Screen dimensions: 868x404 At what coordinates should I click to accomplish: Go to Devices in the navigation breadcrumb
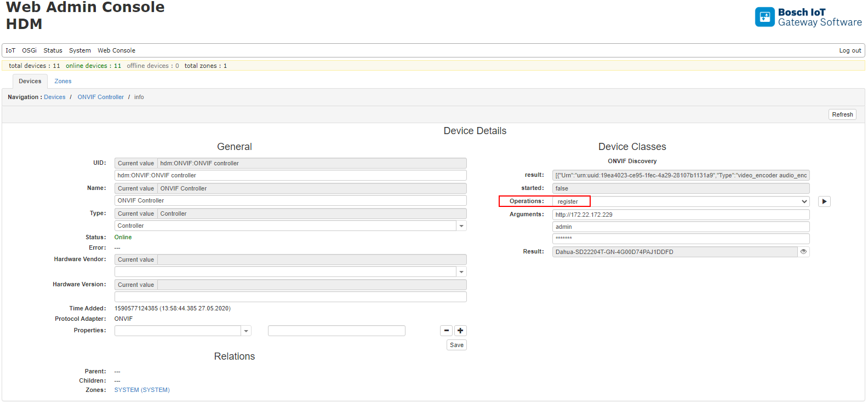pyautogui.click(x=55, y=97)
